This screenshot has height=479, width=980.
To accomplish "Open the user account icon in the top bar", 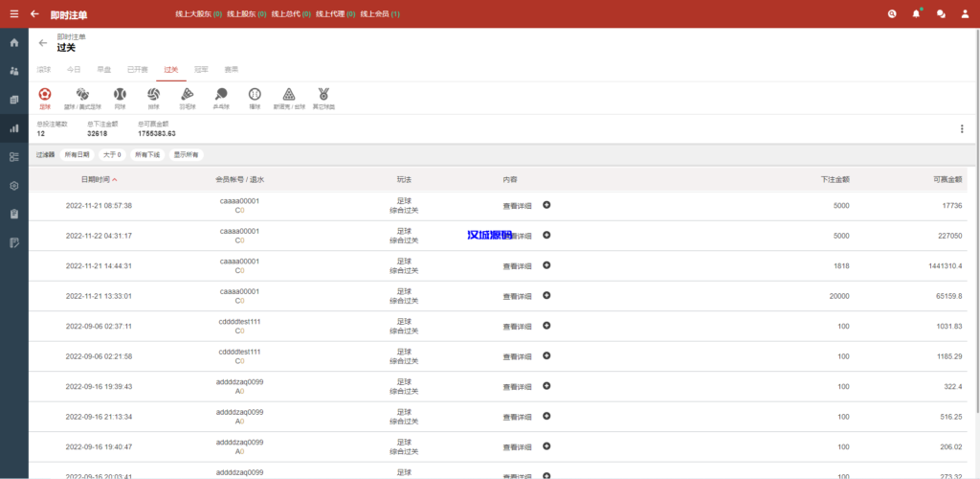I will (964, 14).
